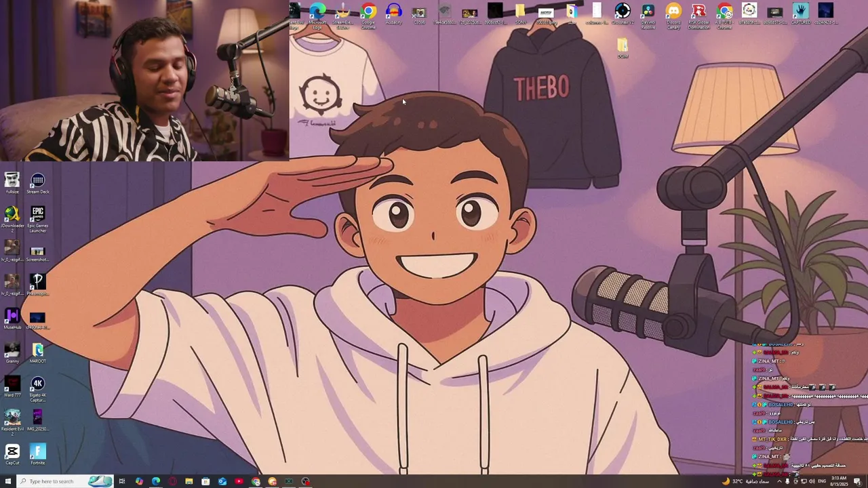This screenshot has height=488, width=868.
Task: Open the notification center icon
Action: coord(858,481)
